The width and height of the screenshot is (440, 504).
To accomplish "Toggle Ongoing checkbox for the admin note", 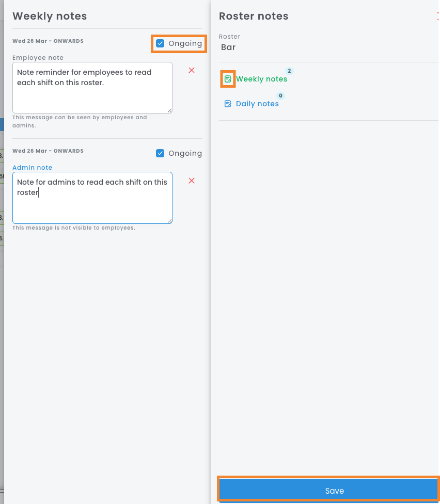I will click(x=160, y=153).
